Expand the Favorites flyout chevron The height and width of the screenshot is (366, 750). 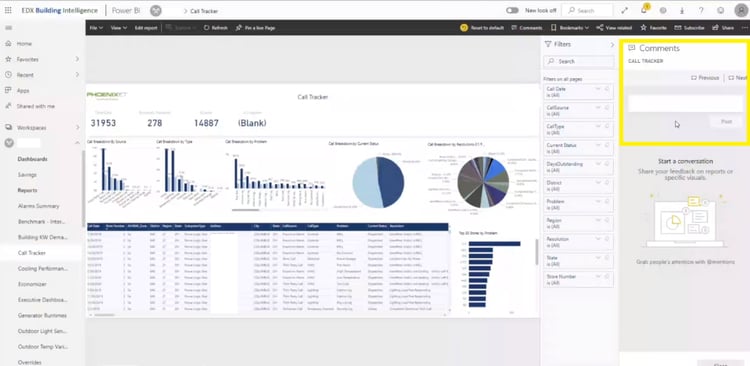[x=77, y=59]
